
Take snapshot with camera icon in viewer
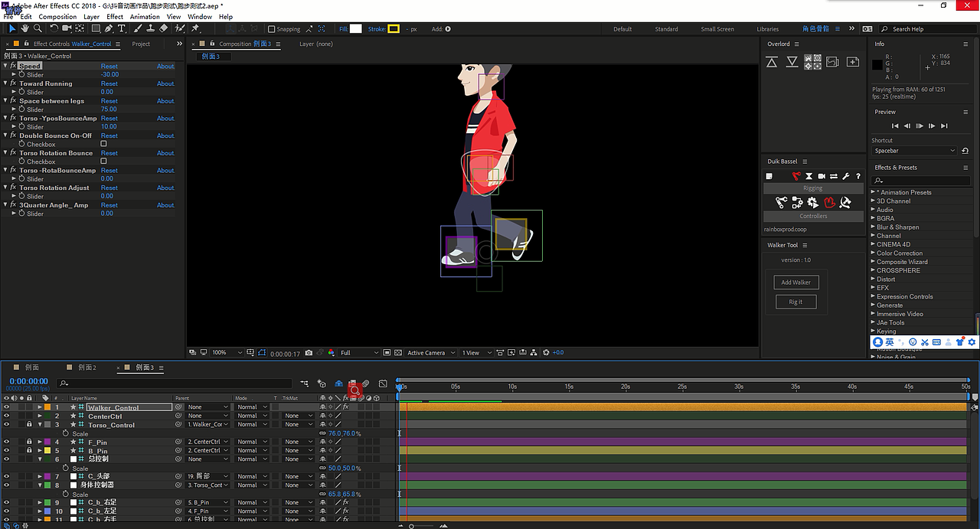pos(309,353)
